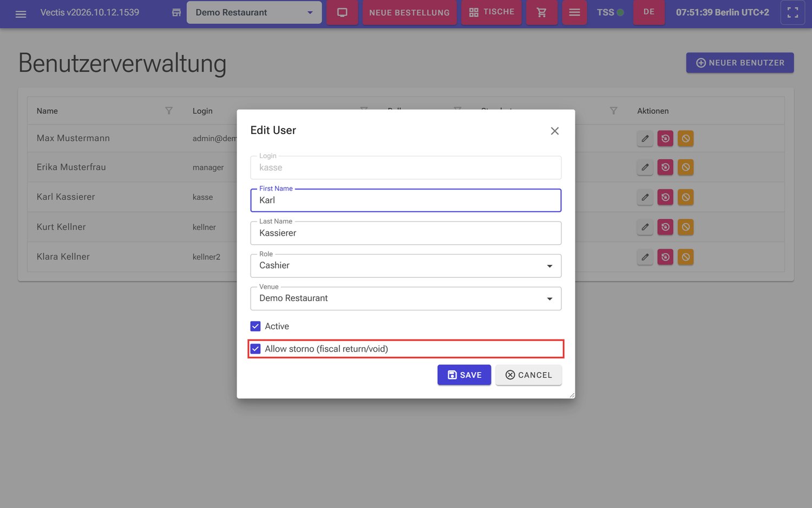This screenshot has width=812, height=508.
Task: Open the hamburger navigation menu
Action: [21, 13]
